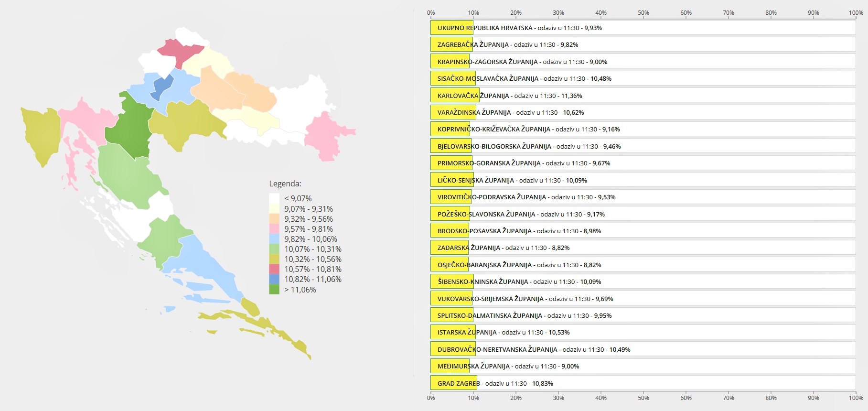The image size is (868, 411).
Task: Select the red '10,57% - 10,81%' legend swatch
Action: tap(274, 269)
